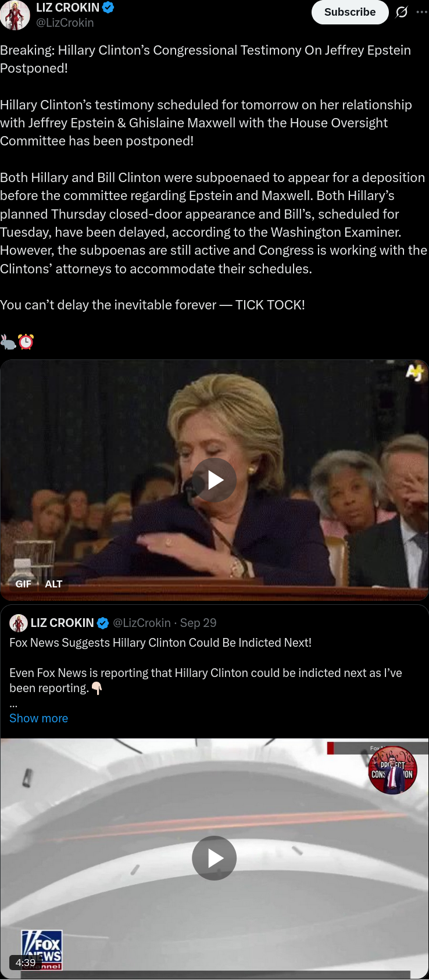Click the 4:39 video duration badge
This screenshot has height=980, width=429.
coord(26,963)
